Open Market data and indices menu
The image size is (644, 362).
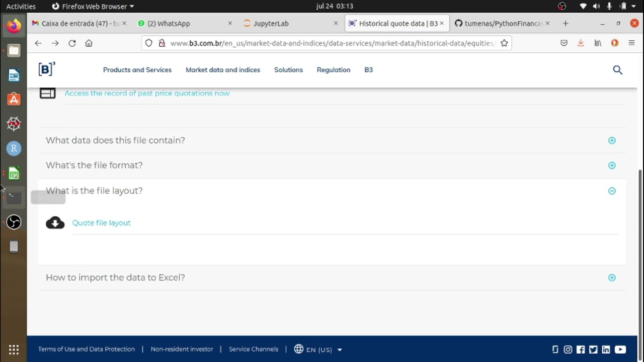point(223,70)
